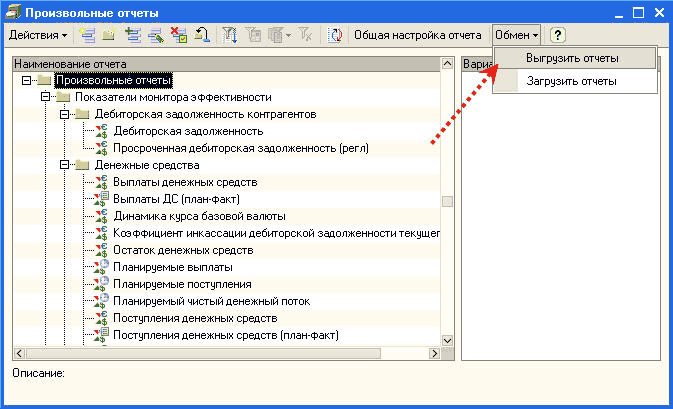Collapse the Показатели монитора эффективности node
The image size is (673, 409).
click(45, 97)
